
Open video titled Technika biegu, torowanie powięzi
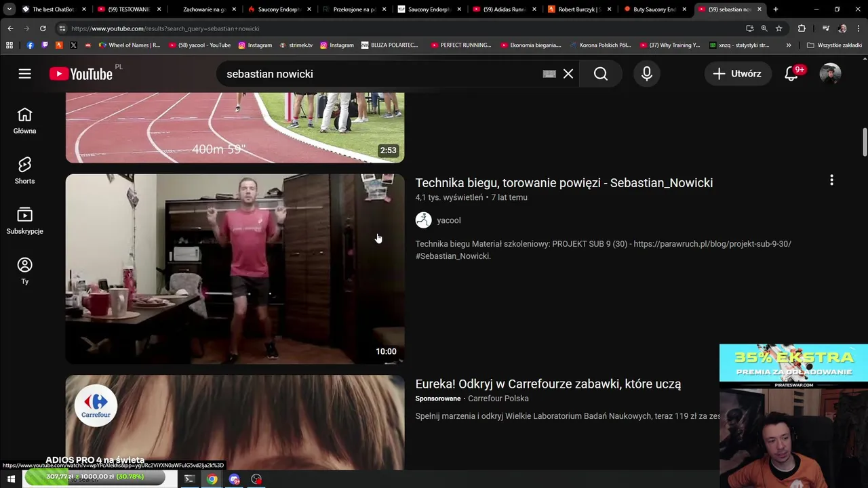[564, 183]
